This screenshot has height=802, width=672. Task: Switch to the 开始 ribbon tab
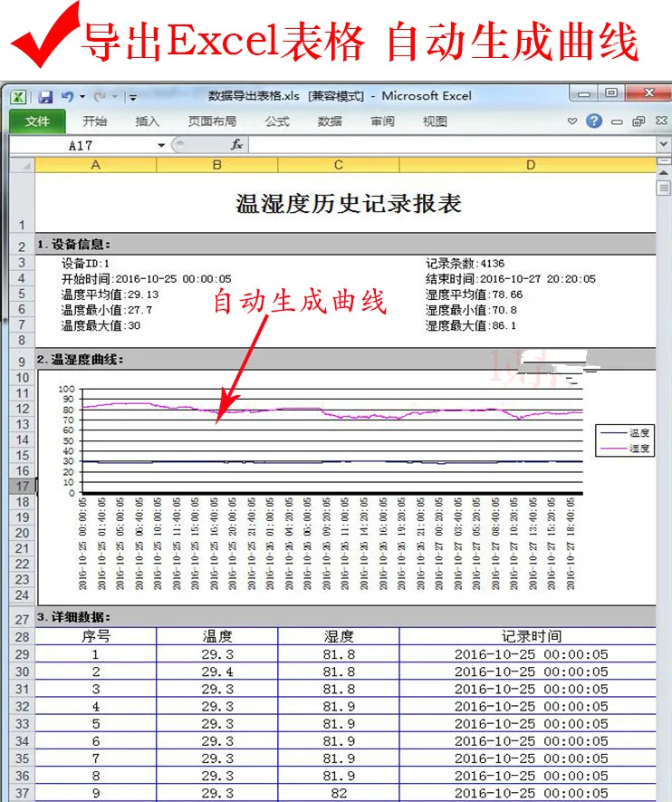pyautogui.click(x=94, y=121)
